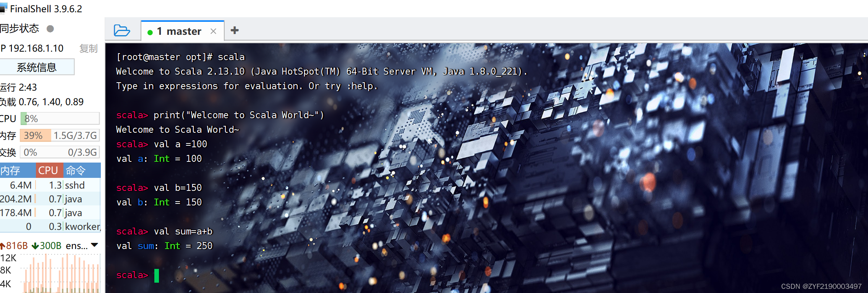Click the 8K label on traffic chart
Screen dimensions: 868x293
(x=6, y=270)
